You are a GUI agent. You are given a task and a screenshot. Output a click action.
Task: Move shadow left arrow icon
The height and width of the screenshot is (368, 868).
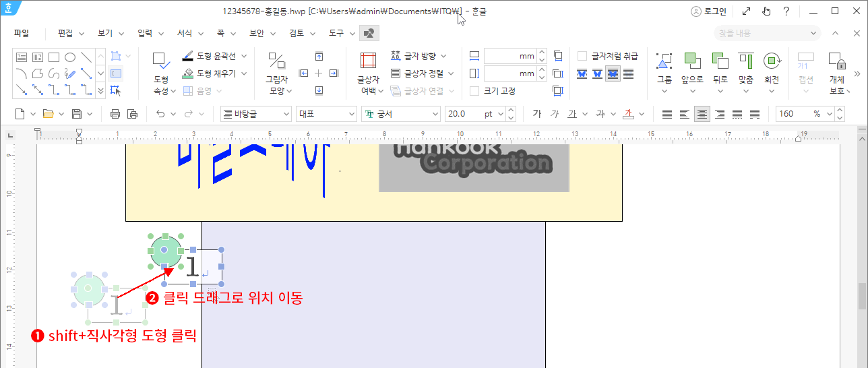pos(303,73)
